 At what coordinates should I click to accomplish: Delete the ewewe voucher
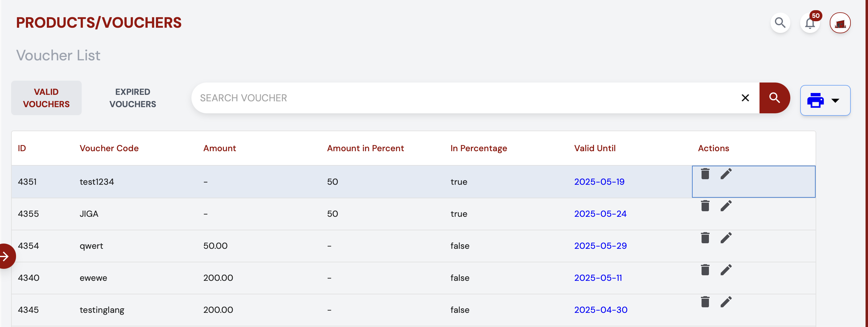(705, 270)
